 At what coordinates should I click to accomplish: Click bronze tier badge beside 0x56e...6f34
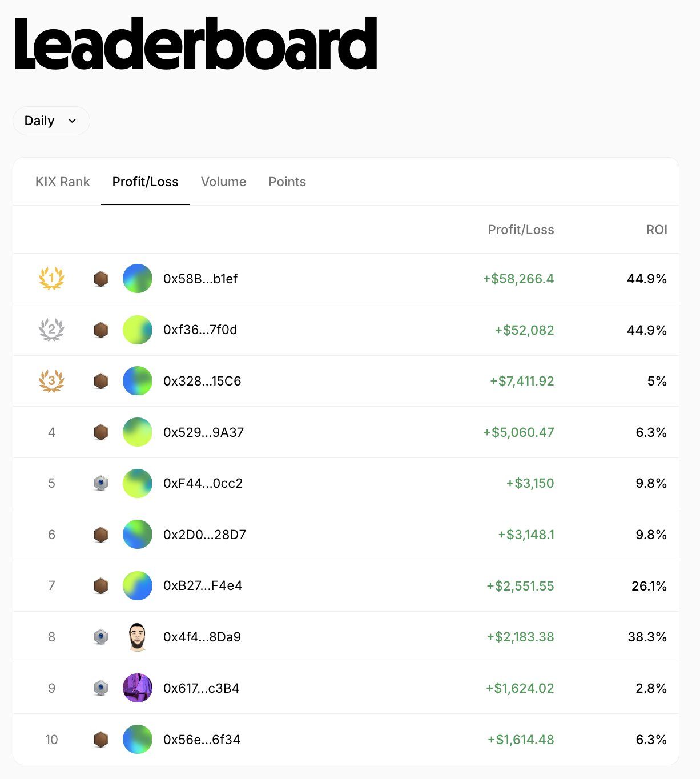pos(101,740)
